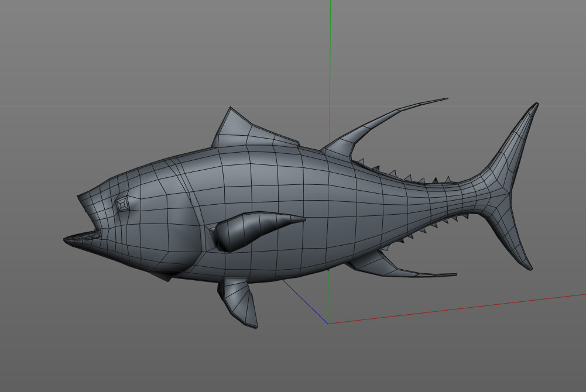Click the world origin where the axes meet
The height and width of the screenshot is (392, 586).
(328, 323)
